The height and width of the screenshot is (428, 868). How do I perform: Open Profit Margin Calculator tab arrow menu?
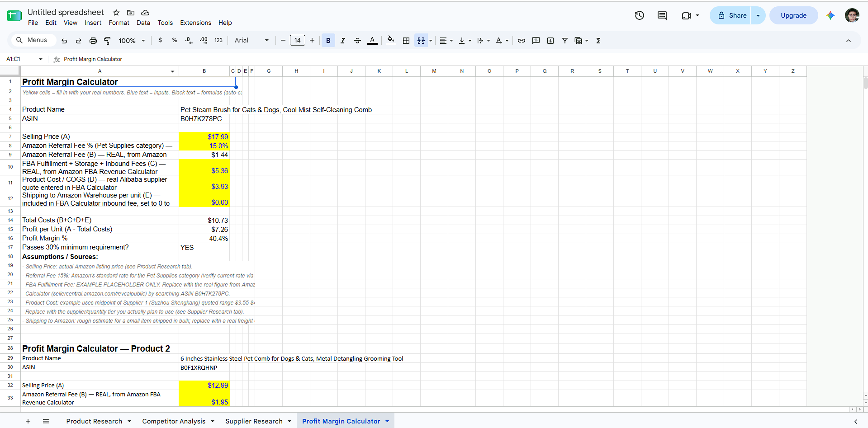[387, 421]
